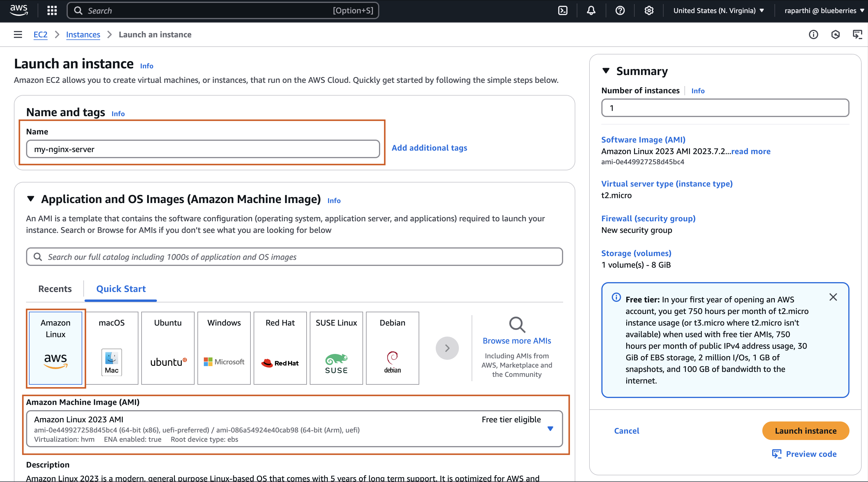
Task: Select the Red Hat AMI tile
Action: [280, 348]
